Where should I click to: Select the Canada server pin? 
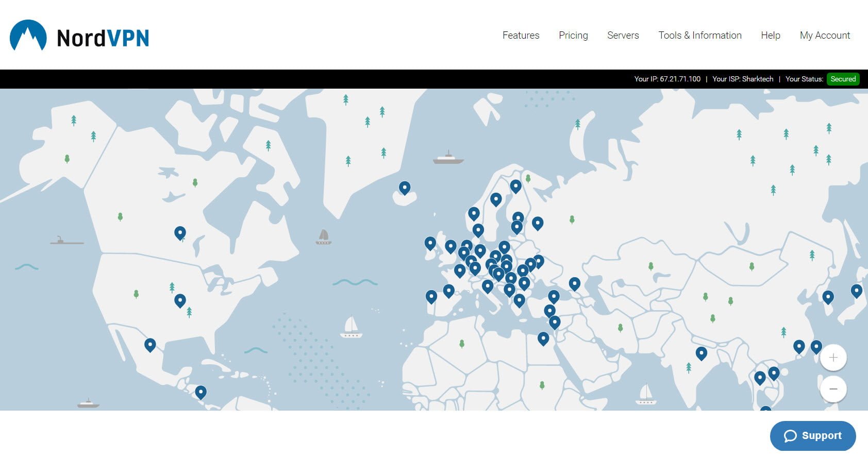click(x=180, y=233)
